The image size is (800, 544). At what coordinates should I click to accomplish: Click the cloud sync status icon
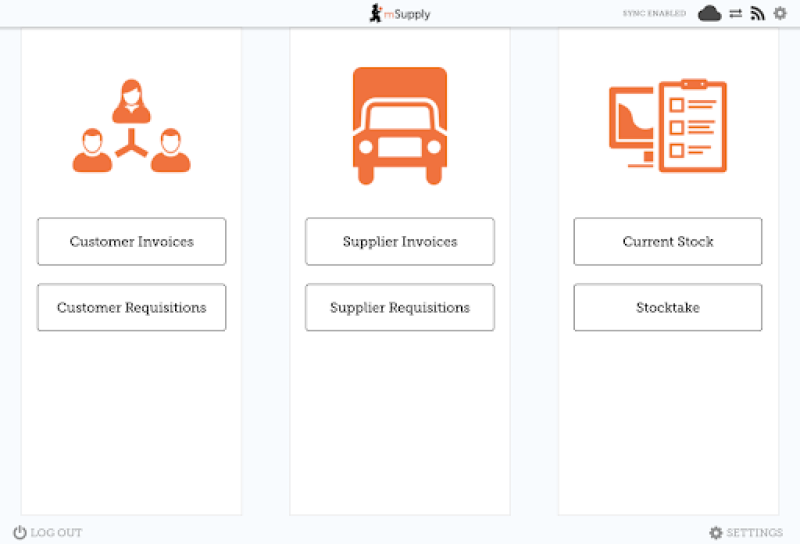coord(709,14)
